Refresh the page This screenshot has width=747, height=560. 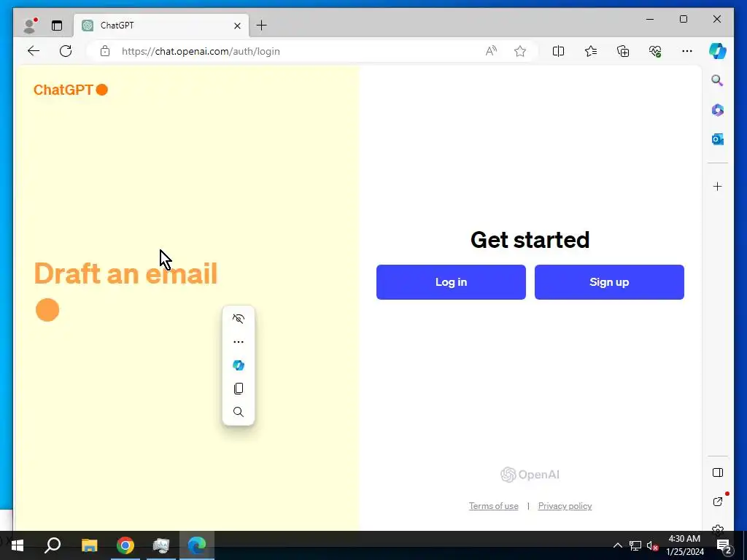pos(66,51)
